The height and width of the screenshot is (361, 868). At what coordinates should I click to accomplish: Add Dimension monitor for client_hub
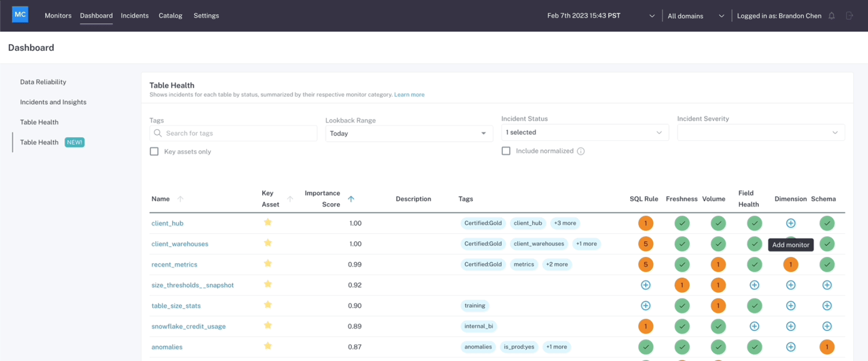790,223
